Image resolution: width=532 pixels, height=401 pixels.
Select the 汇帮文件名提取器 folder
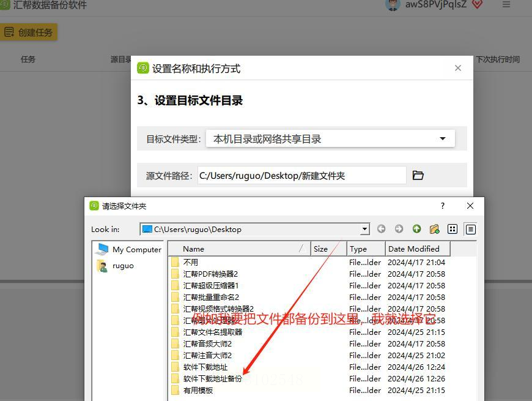click(x=213, y=332)
